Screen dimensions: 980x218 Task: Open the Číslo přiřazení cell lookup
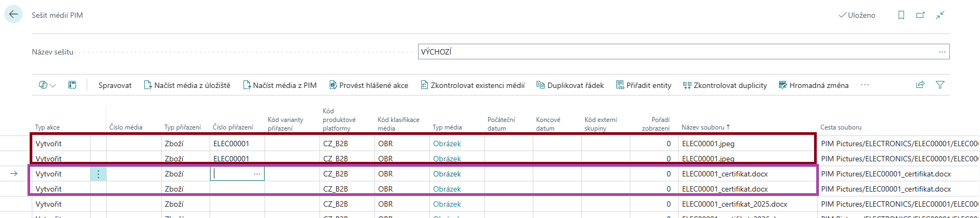pos(257,174)
